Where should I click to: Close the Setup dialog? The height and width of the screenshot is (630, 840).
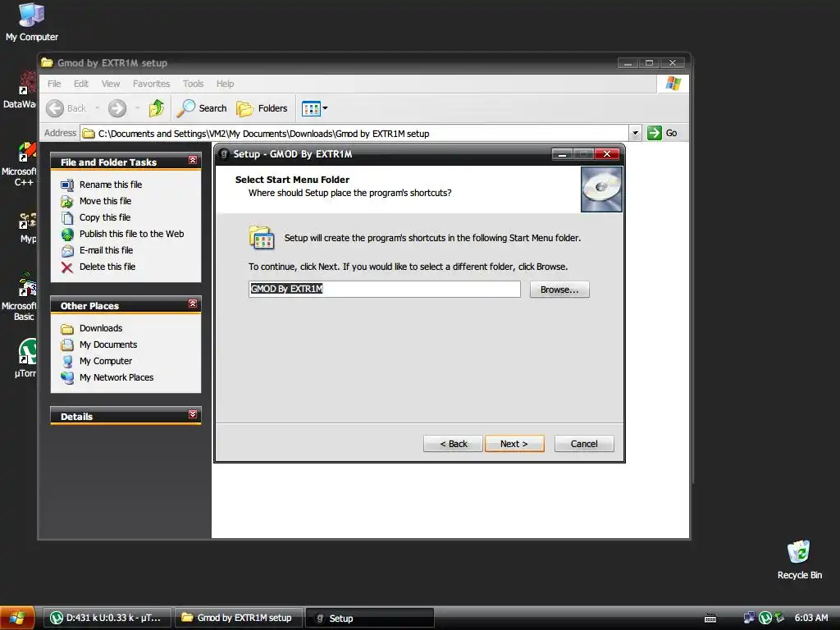(x=607, y=154)
